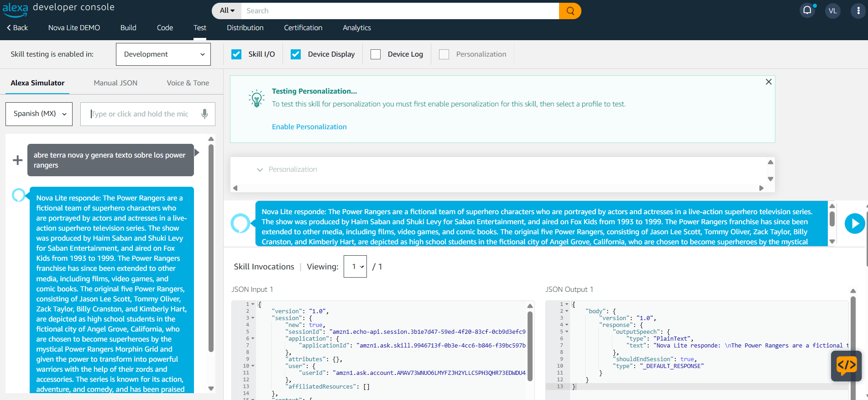The height and width of the screenshot is (400, 868).
Task: Enable the Device Log checkbox
Action: [x=376, y=54]
